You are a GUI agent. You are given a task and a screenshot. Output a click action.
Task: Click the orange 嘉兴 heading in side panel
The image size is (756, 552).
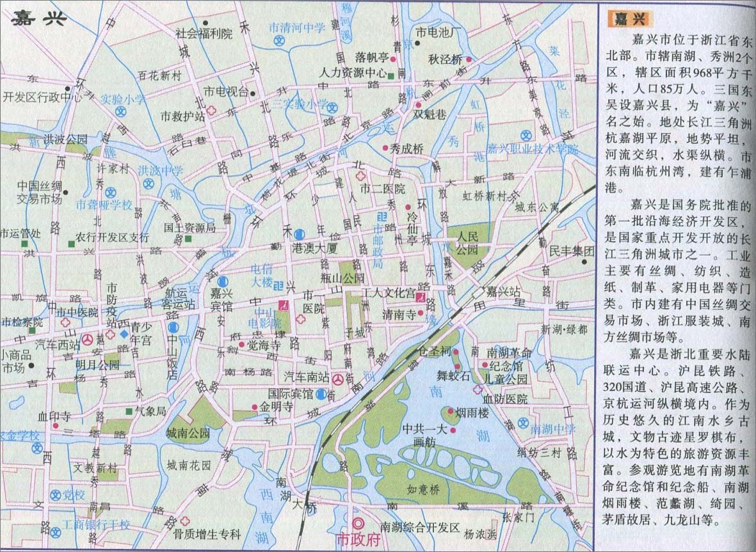pyautogui.click(x=621, y=18)
